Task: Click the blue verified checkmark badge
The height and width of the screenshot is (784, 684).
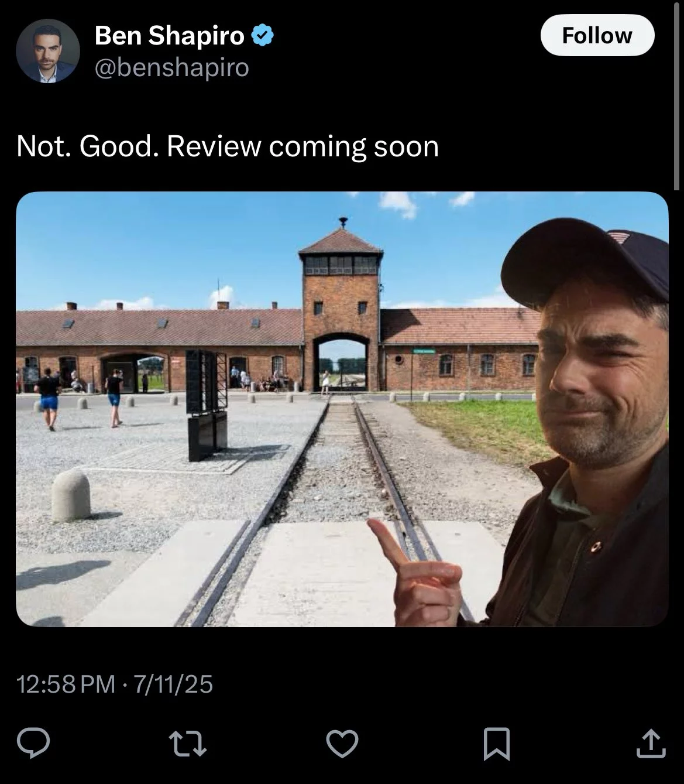Action: (x=263, y=36)
